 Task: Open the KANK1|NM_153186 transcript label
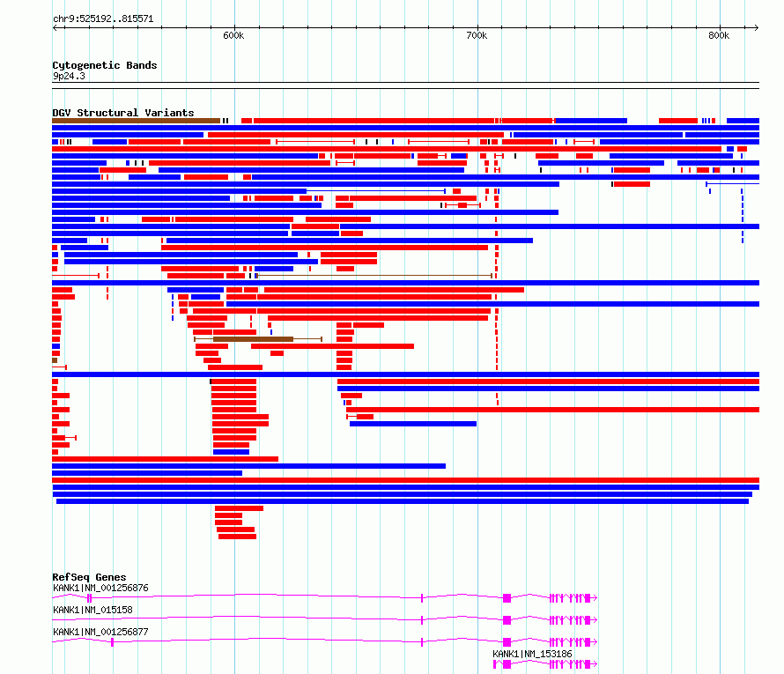(532, 654)
